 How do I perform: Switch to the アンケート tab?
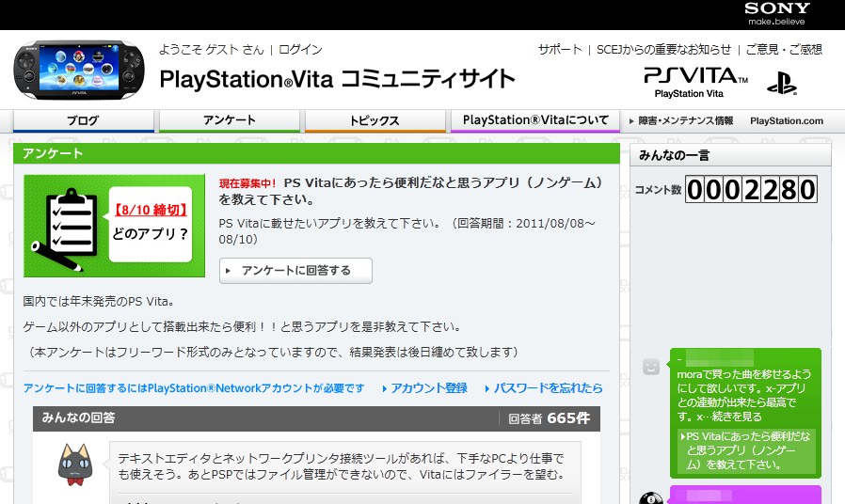230,120
